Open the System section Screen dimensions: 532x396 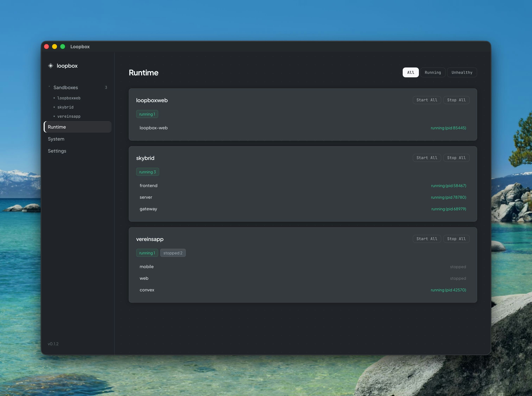(56, 139)
